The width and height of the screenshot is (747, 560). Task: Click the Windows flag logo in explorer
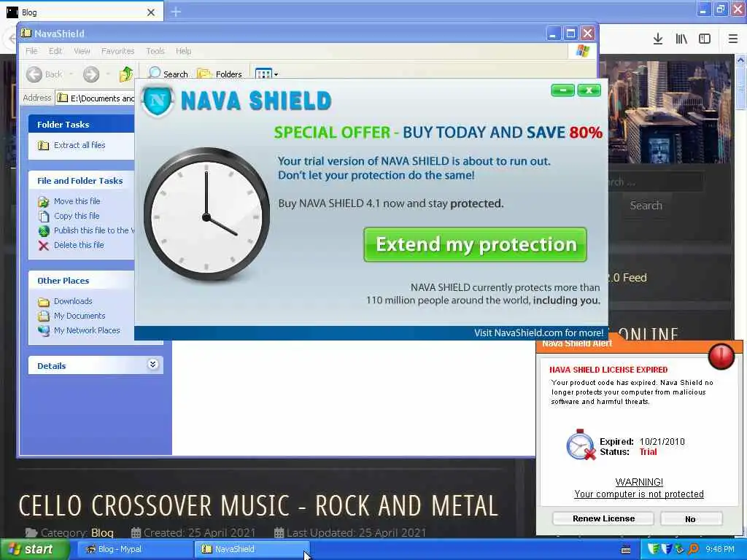tap(582, 50)
